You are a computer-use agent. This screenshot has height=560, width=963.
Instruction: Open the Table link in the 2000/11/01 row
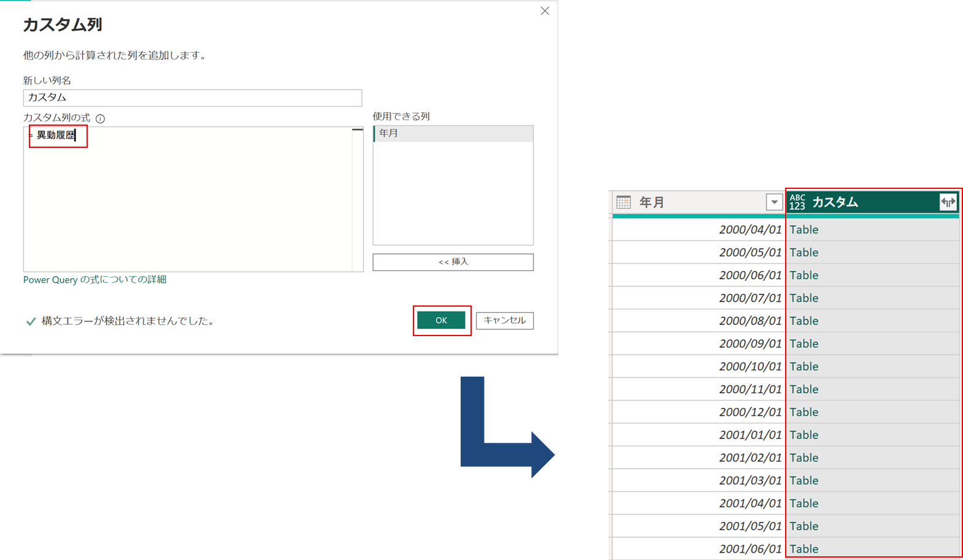(804, 389)
